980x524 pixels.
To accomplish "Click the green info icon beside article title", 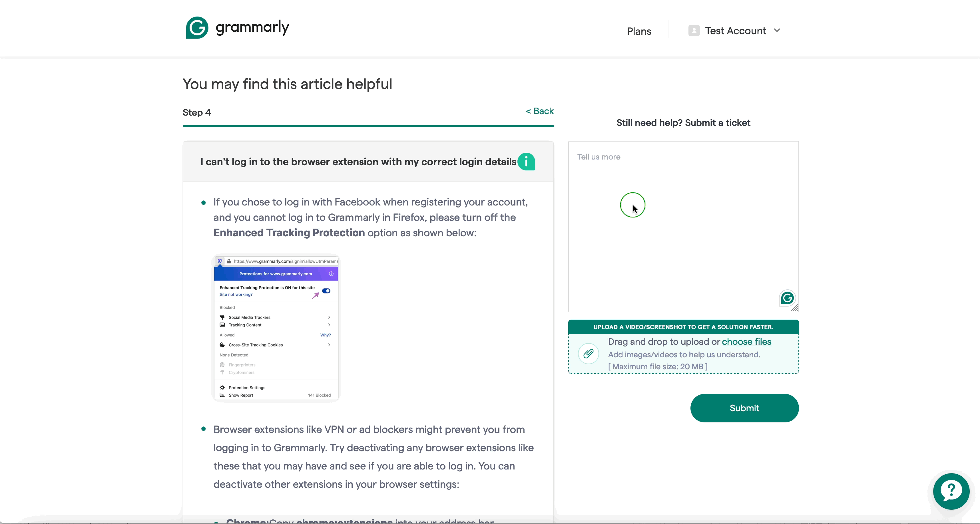I will [x=526, y=162].
